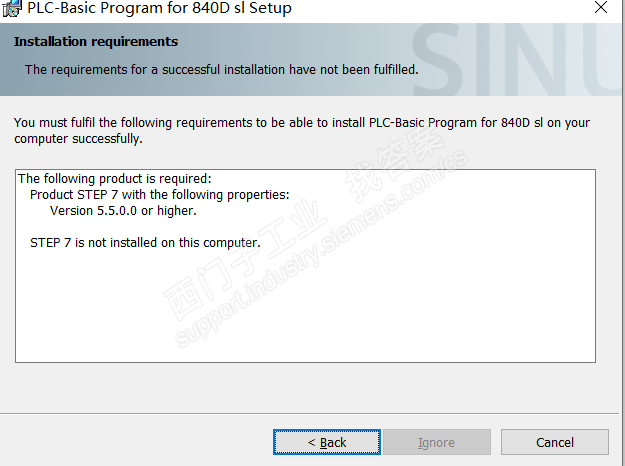Click the setup installer icon in title bar
The width and height of the screenshot is (625, 466).
coord(12,9)
